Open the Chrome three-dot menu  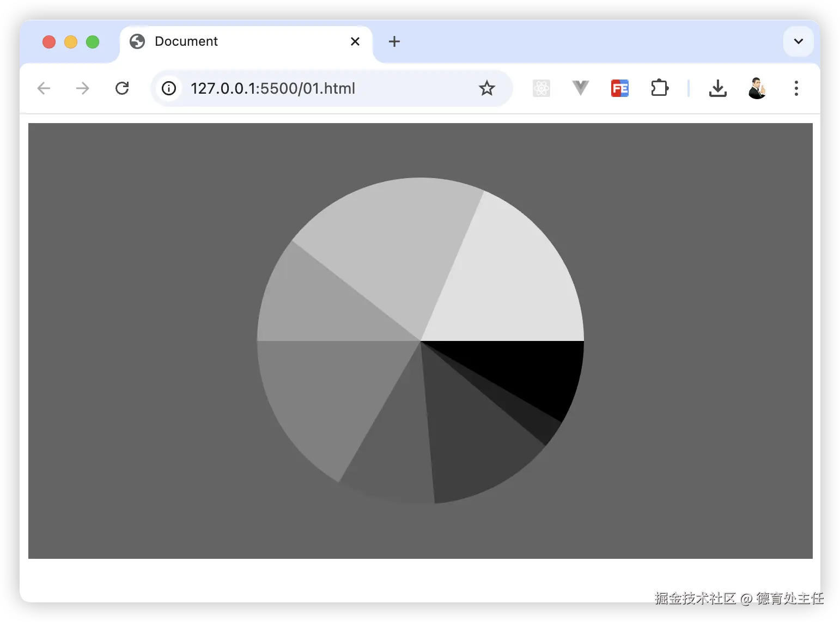click(796, 88)
